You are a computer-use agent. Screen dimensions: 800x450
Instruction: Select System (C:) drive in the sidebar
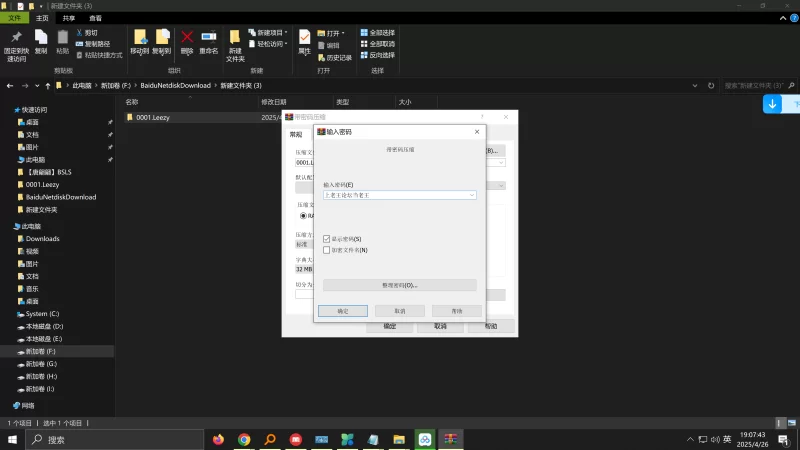click(38, 314)
